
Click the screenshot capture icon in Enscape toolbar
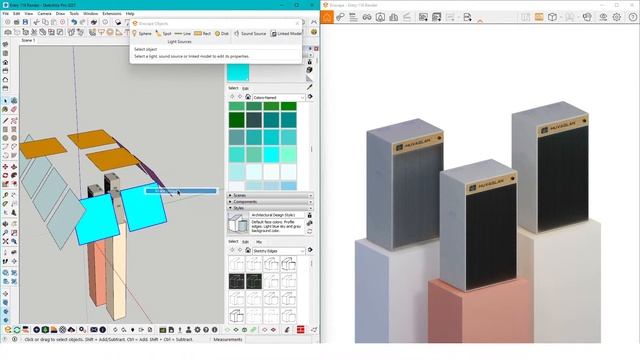[423, 17]
